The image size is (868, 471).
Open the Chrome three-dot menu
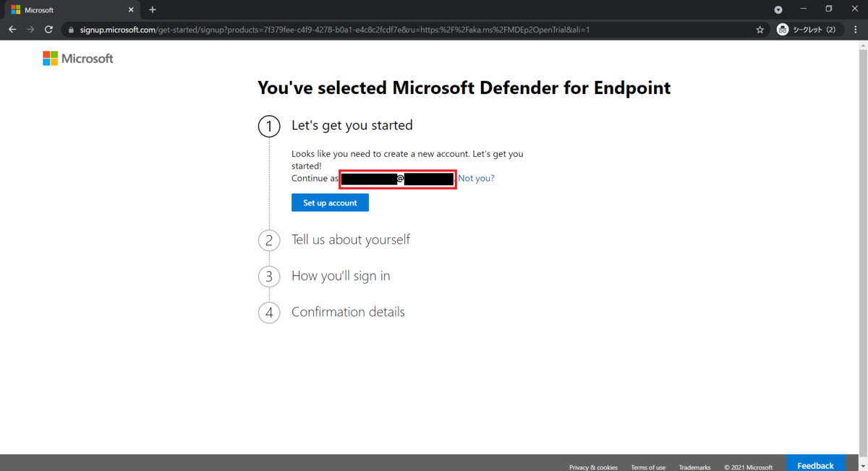pyautogui.click(x=854, y=30)
